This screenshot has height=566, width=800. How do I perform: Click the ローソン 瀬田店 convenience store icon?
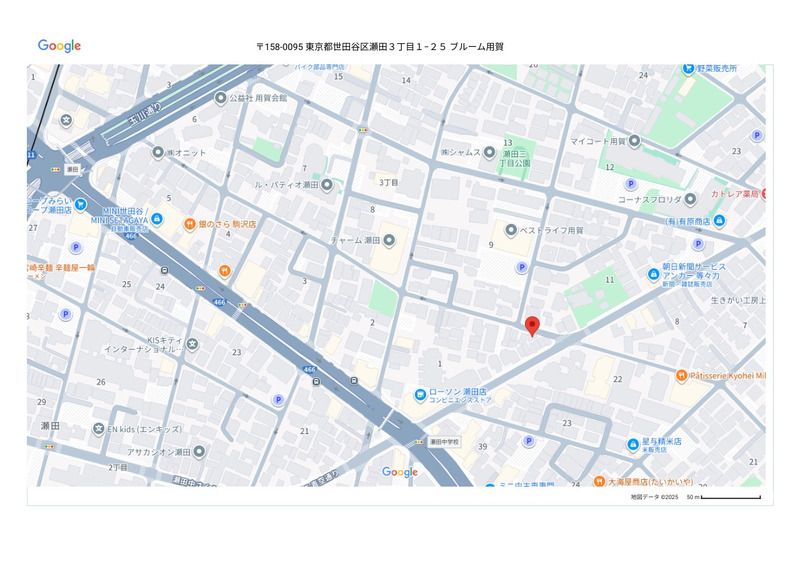tap(420, 395)
